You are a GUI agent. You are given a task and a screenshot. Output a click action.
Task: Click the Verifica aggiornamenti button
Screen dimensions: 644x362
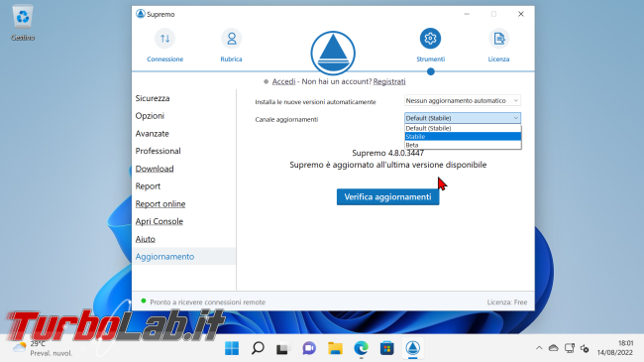[x=387, y=197]
